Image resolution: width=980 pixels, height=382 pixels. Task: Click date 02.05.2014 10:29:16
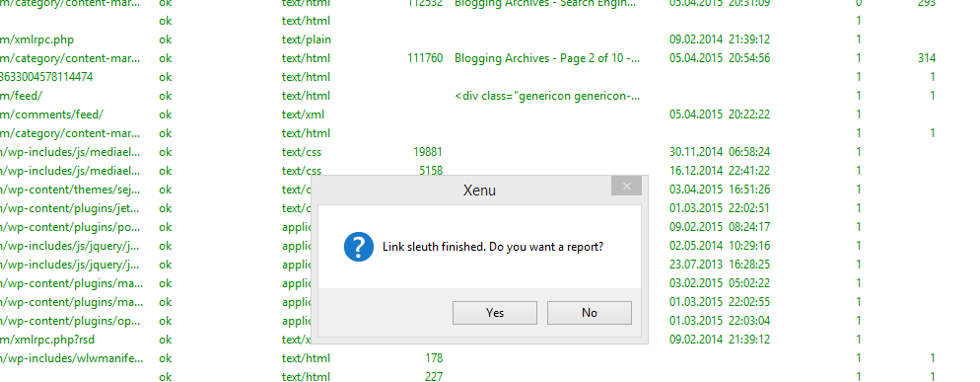pyautogui.click(x=720, y=246)
